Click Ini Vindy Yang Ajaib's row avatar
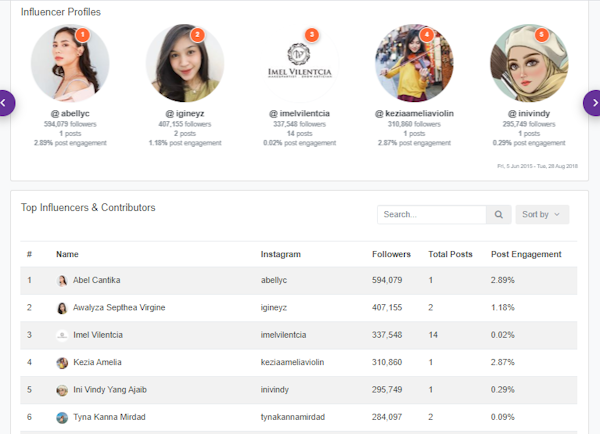 (x=62, y=389)
